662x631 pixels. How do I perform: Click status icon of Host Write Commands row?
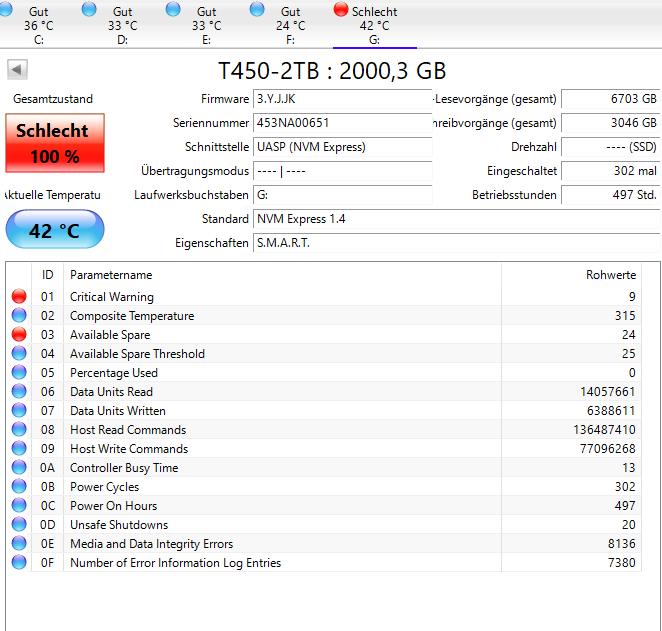[x=19, y=448]
